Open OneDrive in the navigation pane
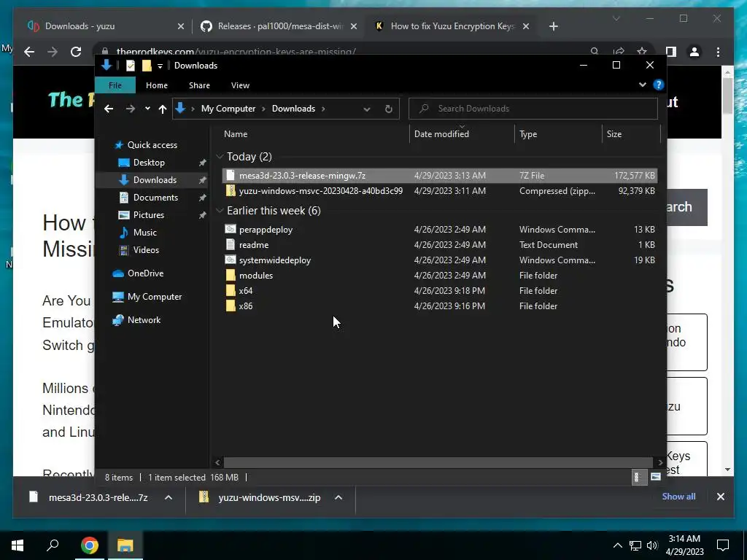 pyautogui.click(x=145, y=273)
